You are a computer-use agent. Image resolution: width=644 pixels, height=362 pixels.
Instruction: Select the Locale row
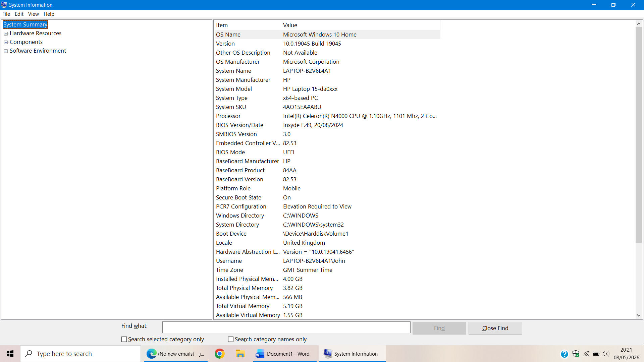click(327, 243)
